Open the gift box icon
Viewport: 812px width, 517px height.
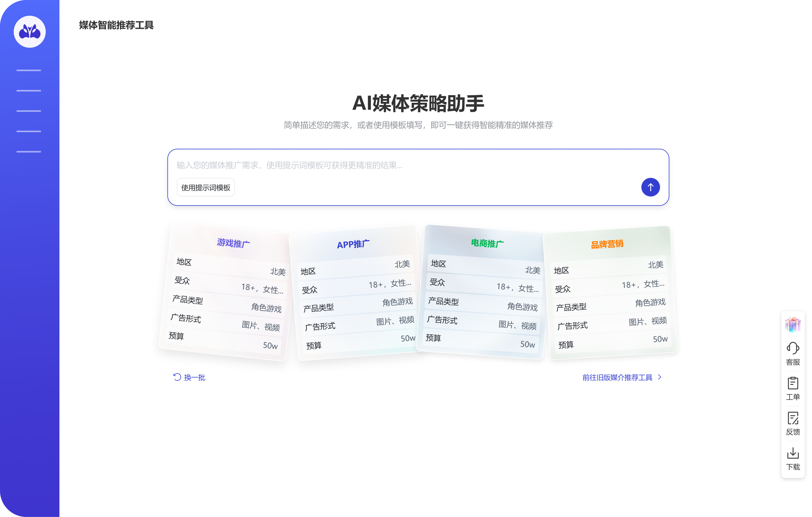(793, 324)
